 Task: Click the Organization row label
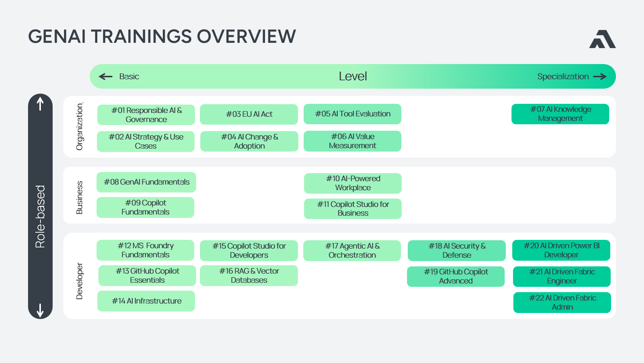coord(80,127)
